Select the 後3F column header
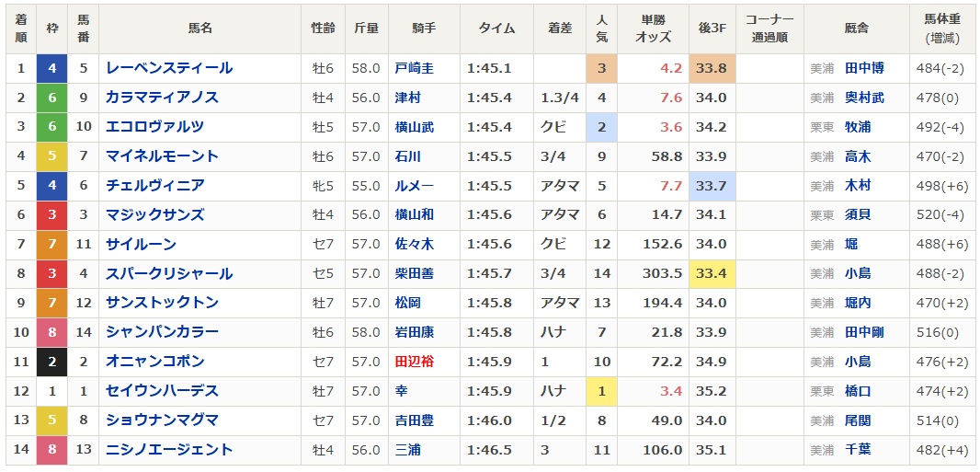 (712, 29)
